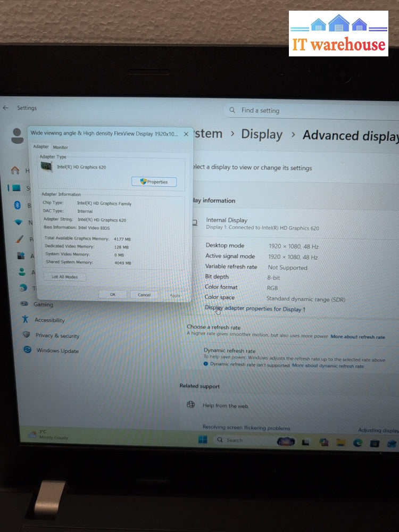The height and width of the screenshot is (532, 399).
Task: Select the Total Available Graphics Memory 4177 MB
Action: [x=122, y=239]
